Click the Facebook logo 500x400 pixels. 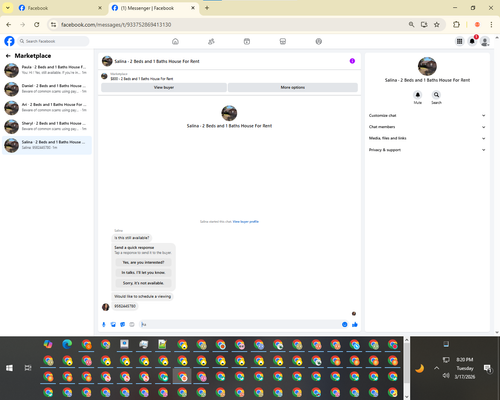point(9,41)
